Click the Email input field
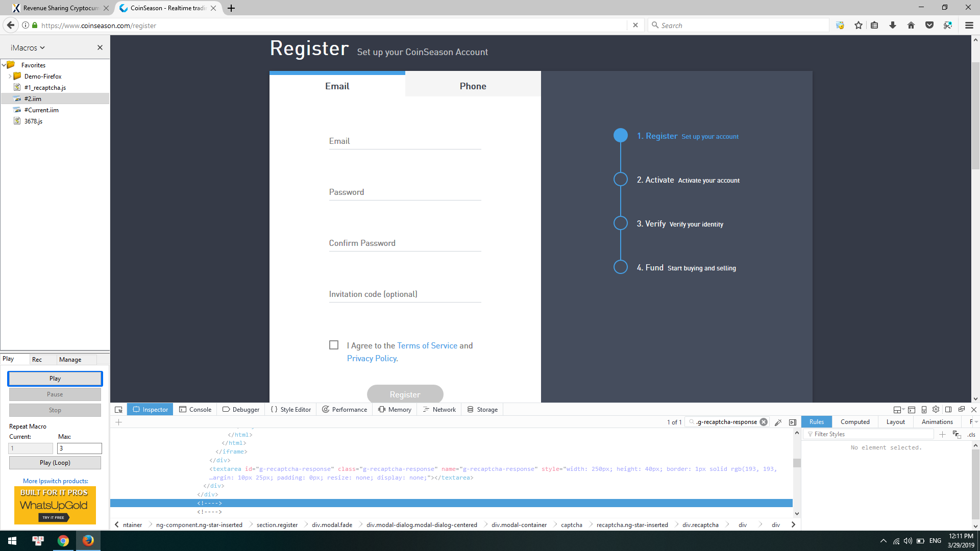The image size is (980, 551). tap(405, 141)
